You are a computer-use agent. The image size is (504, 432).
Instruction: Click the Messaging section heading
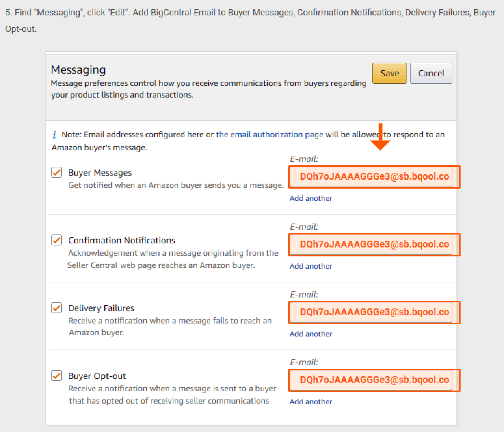click(x=78, y=70)
